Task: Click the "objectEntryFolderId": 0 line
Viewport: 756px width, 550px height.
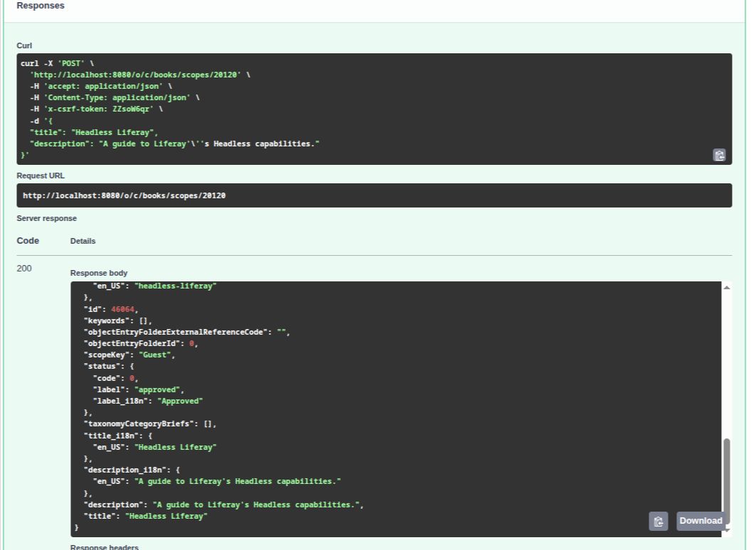Action: 142,344
